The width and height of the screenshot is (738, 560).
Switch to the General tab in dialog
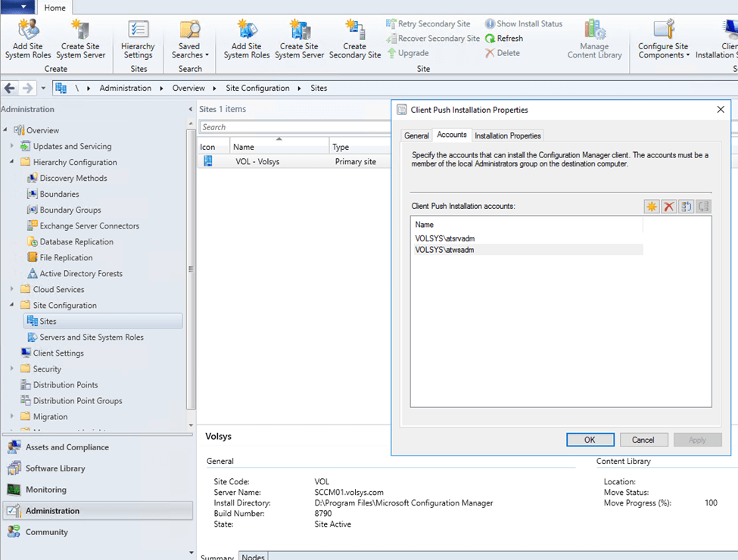coord(416,135)
